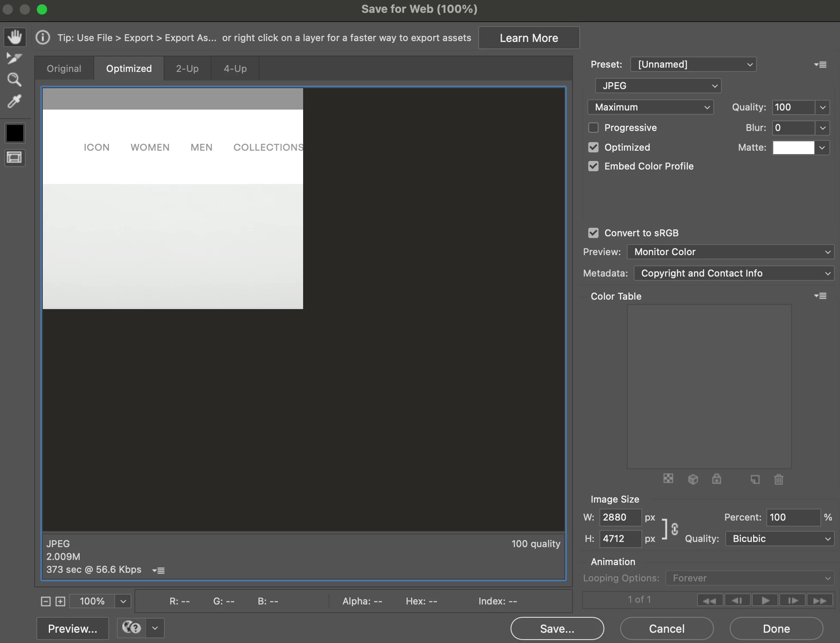Open the Optimize menu icon beside Preset

pos(820,65)
